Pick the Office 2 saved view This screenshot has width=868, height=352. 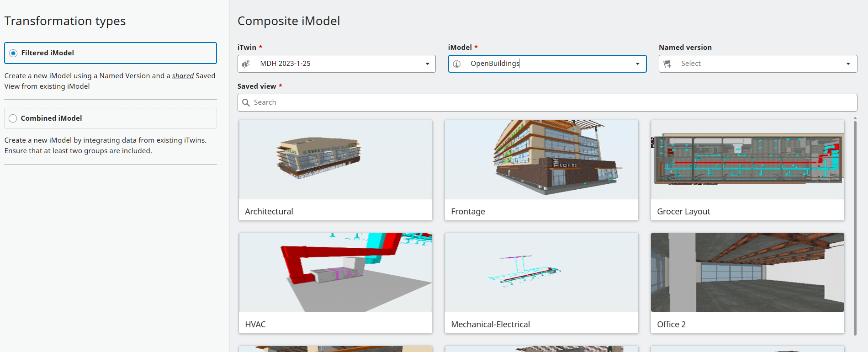click(747, 273)
